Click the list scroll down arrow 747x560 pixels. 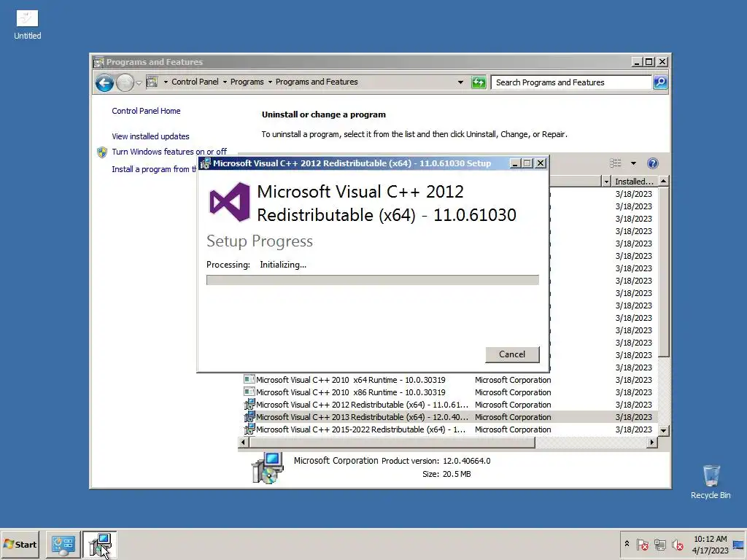[x=663, y=430]
